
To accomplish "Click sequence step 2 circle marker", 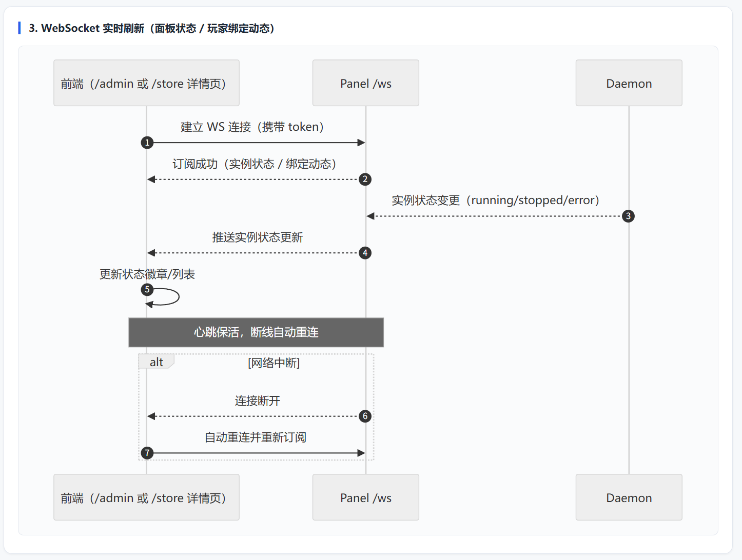I will pos(365,179).
